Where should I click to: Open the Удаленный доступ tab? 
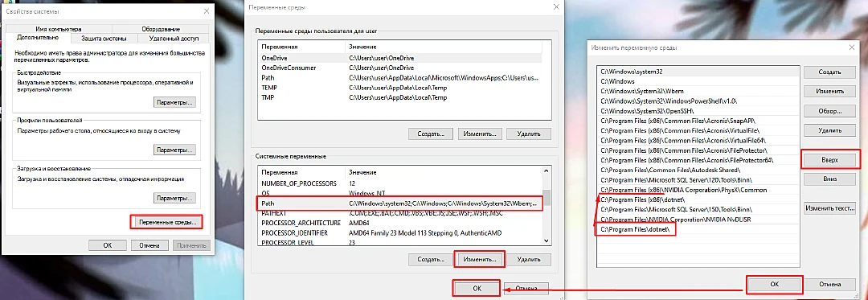[x=173, y=39]
